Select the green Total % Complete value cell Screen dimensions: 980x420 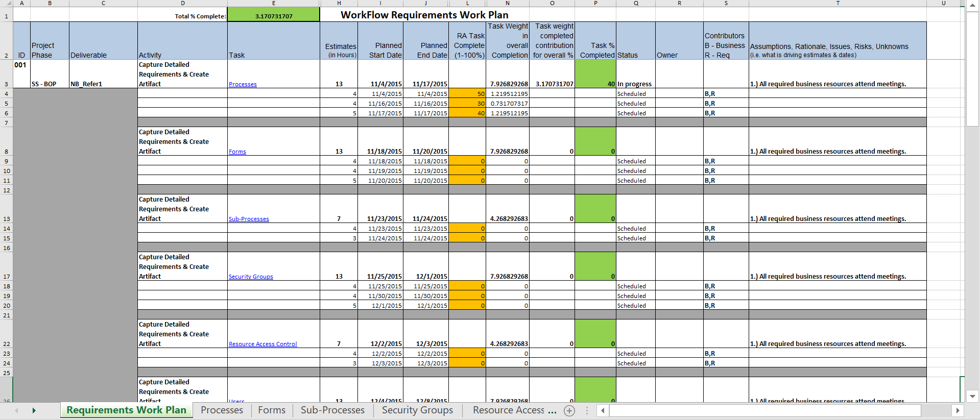(273, 15)
